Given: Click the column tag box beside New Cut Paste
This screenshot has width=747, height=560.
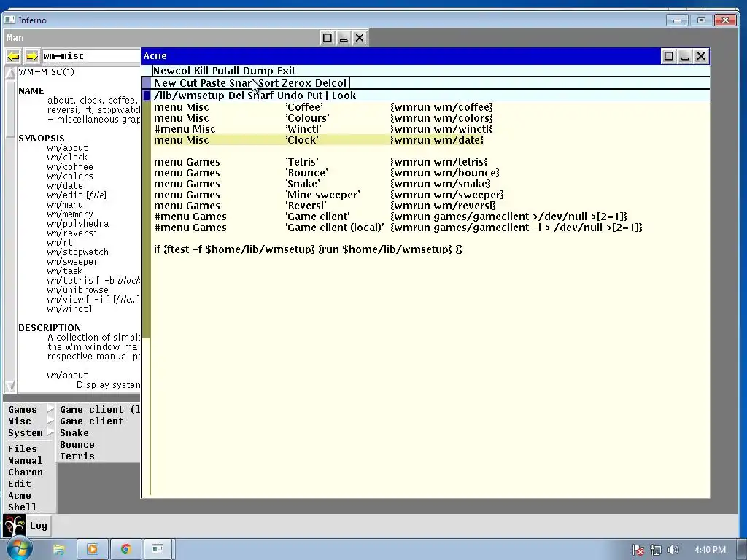Looking at the screenshot, I should click(146, 83).
